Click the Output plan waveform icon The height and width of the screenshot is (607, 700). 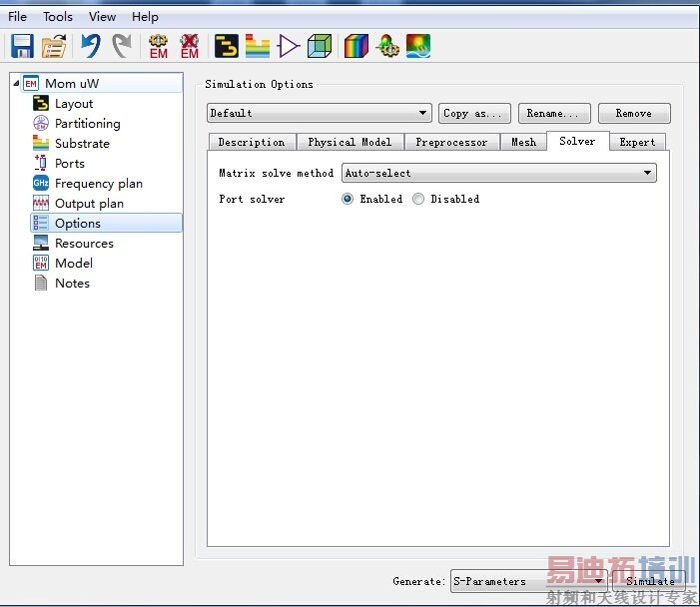click(x=41, y=203)
